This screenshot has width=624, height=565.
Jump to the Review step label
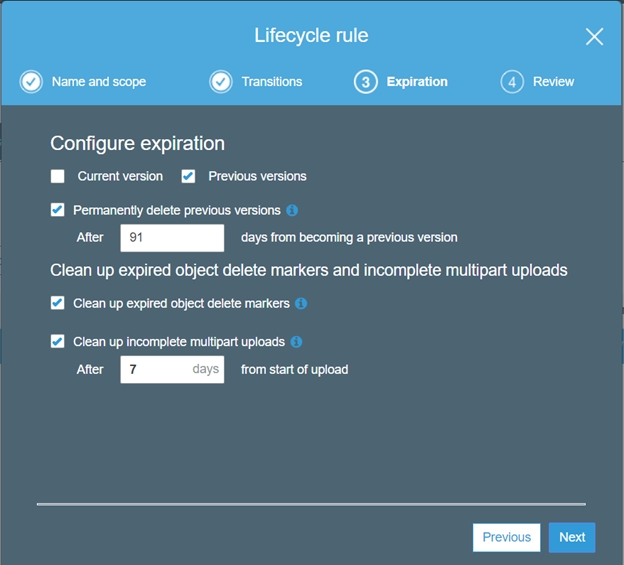(553, 82)
